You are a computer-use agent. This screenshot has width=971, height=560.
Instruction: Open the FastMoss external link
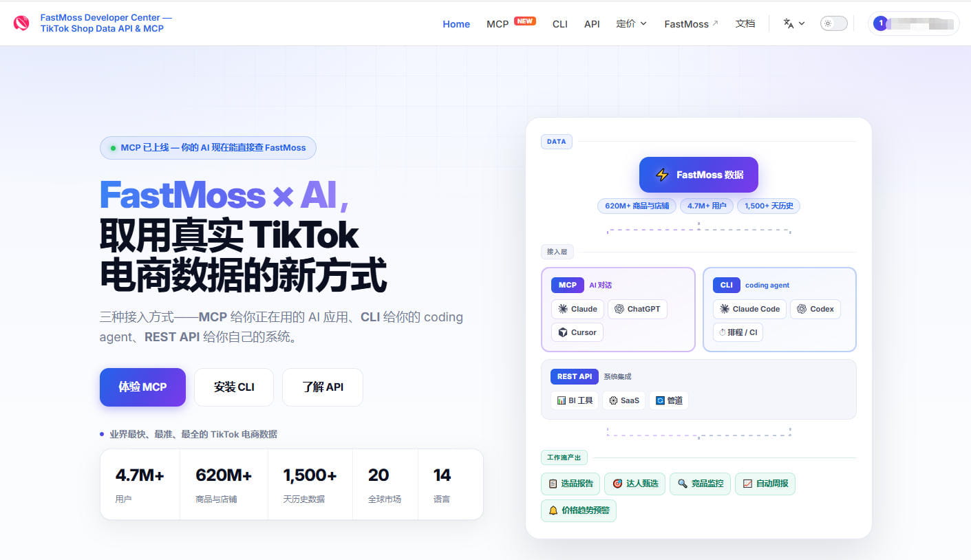pos(691,23)
